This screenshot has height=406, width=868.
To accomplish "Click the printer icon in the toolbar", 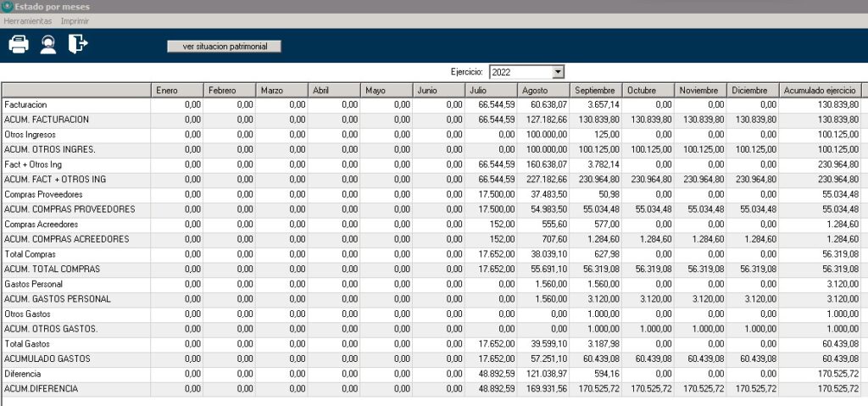I will [19, 45].
